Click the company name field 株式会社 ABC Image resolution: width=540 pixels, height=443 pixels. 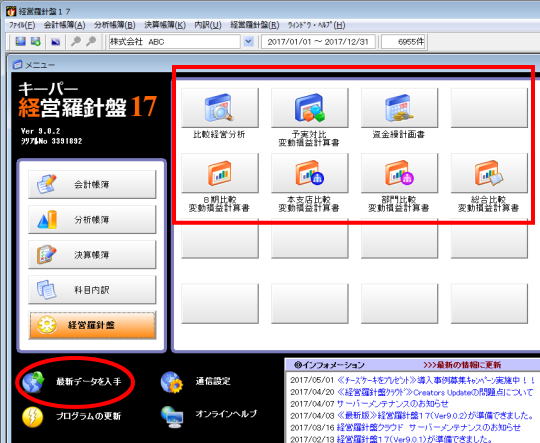coord(175,42)
